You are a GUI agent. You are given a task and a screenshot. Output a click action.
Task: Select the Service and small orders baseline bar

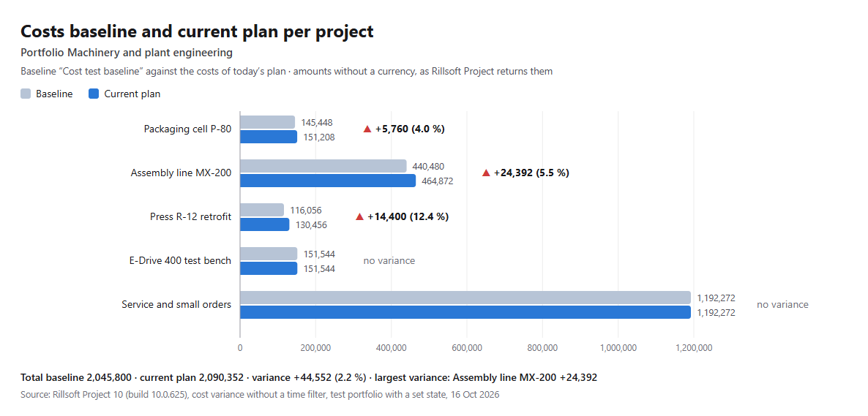465,298
